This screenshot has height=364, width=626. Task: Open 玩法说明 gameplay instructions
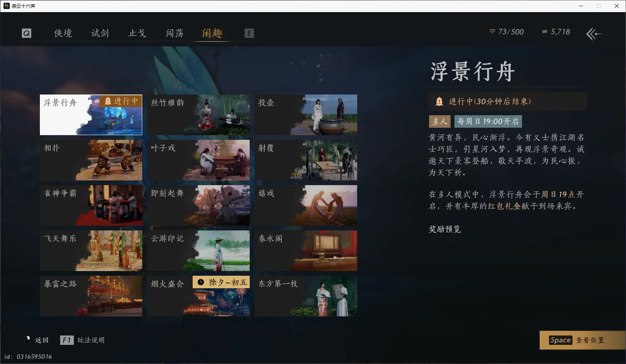(x=91, y=340)
